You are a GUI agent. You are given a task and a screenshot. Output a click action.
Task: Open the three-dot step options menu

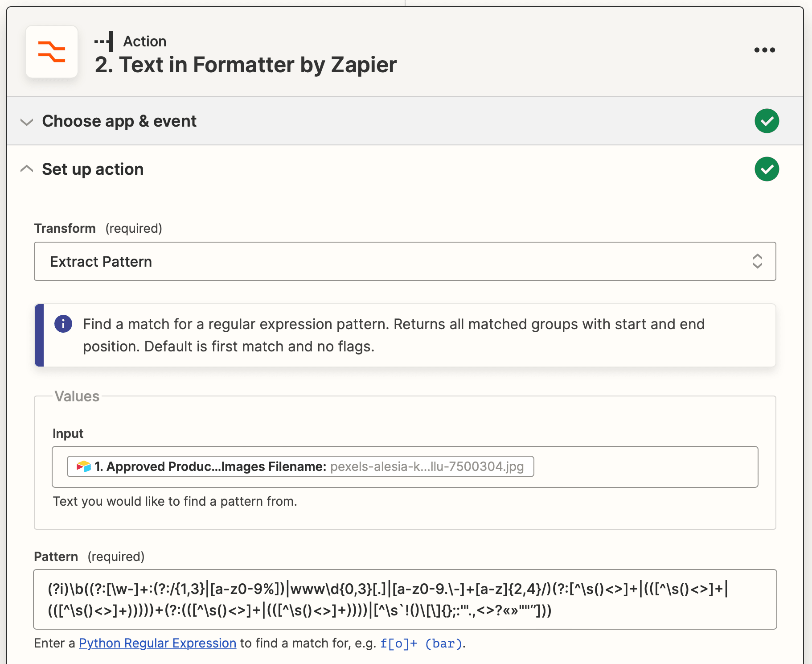pyautogui.click(x=764, y=50)
